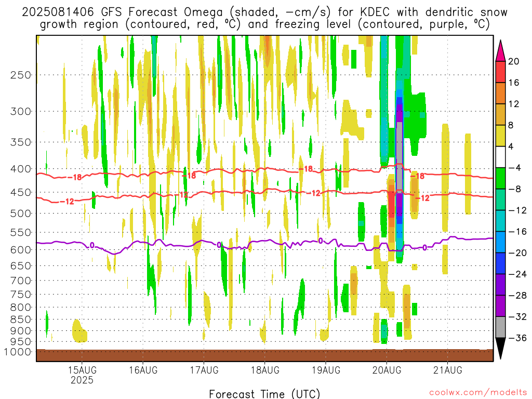Click the 16AUG date label
The height and width of the screenshot is (399, 532).
point(143,370)
